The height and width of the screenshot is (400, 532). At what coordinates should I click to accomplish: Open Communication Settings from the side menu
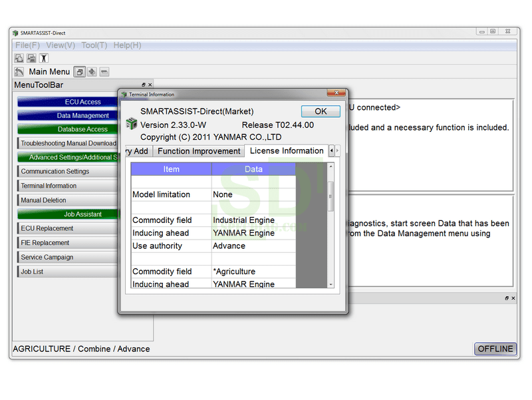(68, 172)
